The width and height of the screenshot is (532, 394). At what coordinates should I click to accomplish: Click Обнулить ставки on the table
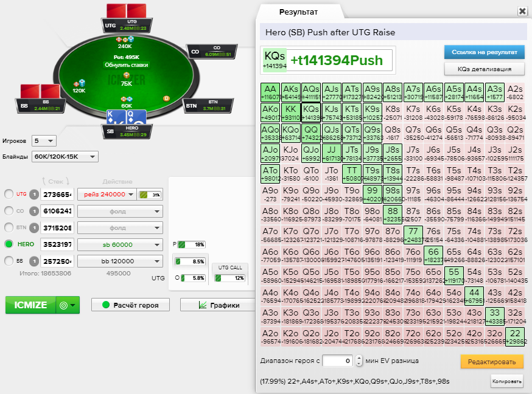pos(126,64)
